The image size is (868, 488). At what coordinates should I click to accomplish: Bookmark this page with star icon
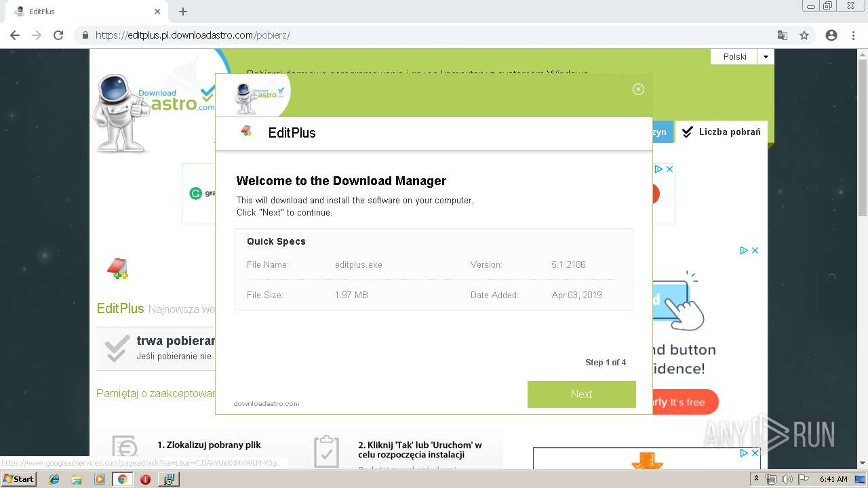tap(804, 35)
